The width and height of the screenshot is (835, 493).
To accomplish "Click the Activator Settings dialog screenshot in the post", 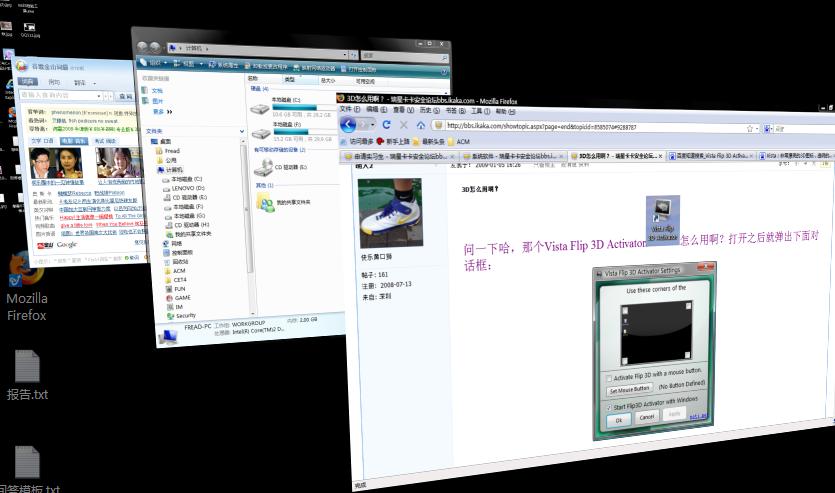I will 654,351.
